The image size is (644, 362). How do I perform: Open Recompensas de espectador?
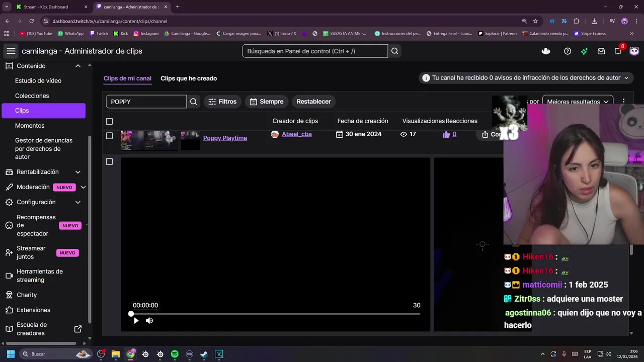pos(36,225)
